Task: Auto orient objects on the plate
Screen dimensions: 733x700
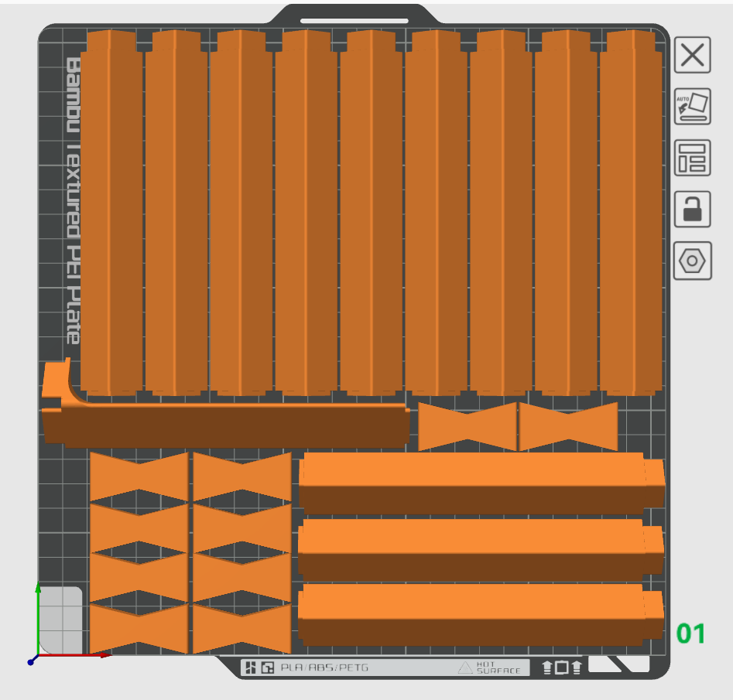Action: coord(692,107)
